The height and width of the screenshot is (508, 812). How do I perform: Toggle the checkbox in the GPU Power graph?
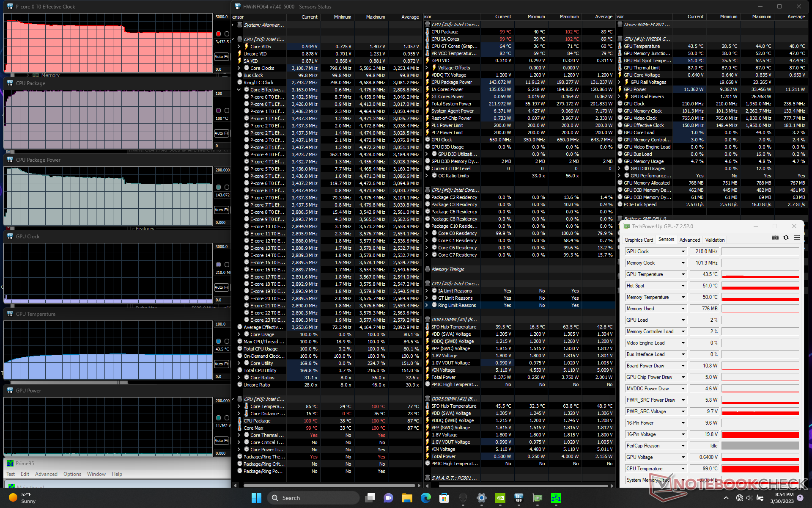(x=227, y=418)
